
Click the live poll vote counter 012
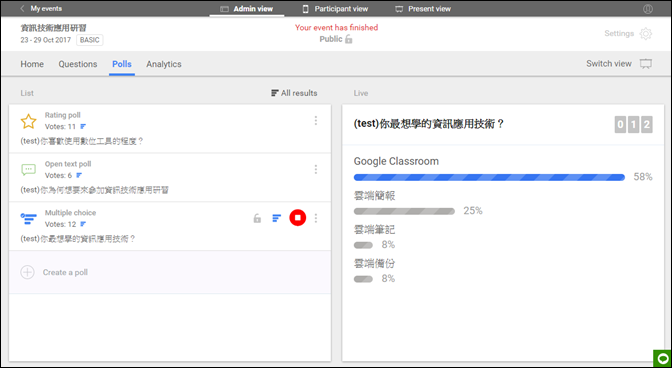pos(633,125)
